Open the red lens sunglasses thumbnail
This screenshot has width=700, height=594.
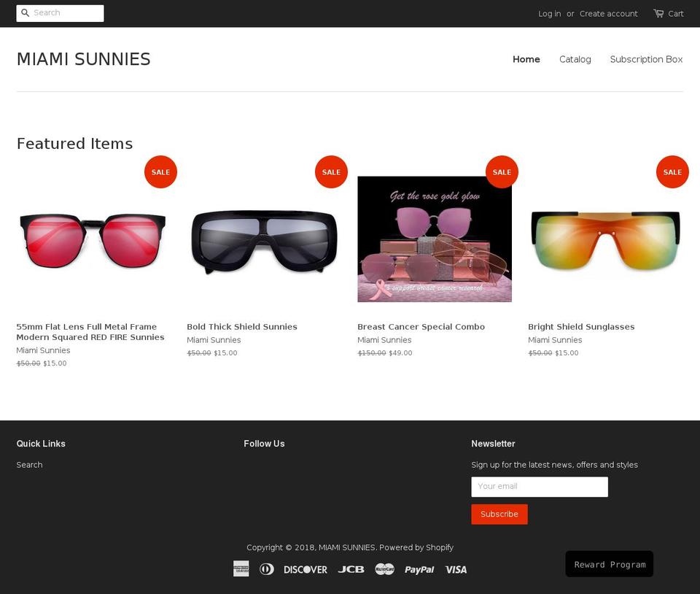[93, 240]
